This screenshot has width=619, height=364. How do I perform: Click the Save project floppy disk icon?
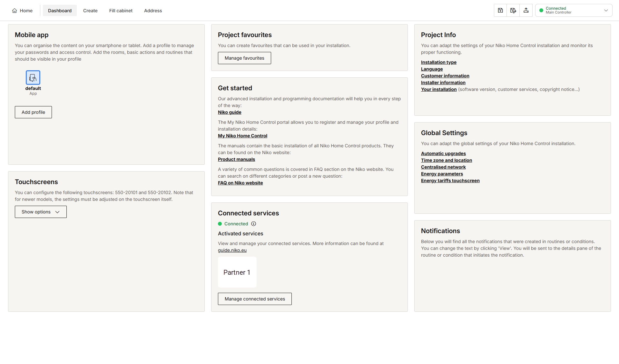point(500,11)
